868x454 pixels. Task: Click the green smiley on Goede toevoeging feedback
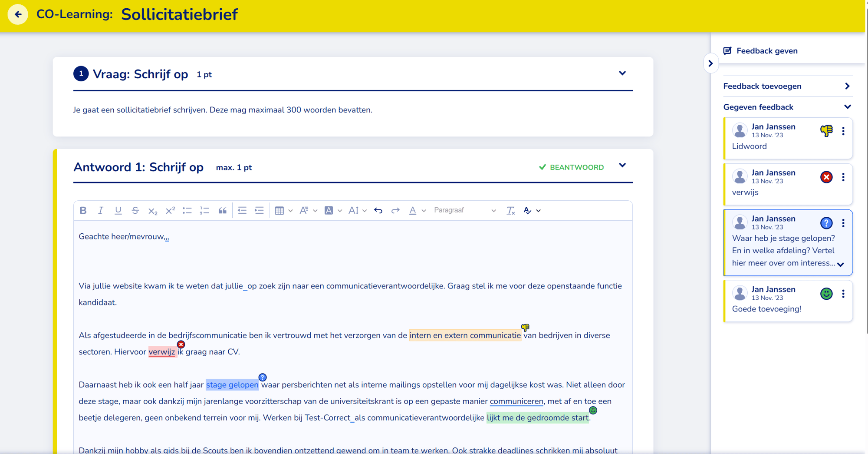pos(826,293)
